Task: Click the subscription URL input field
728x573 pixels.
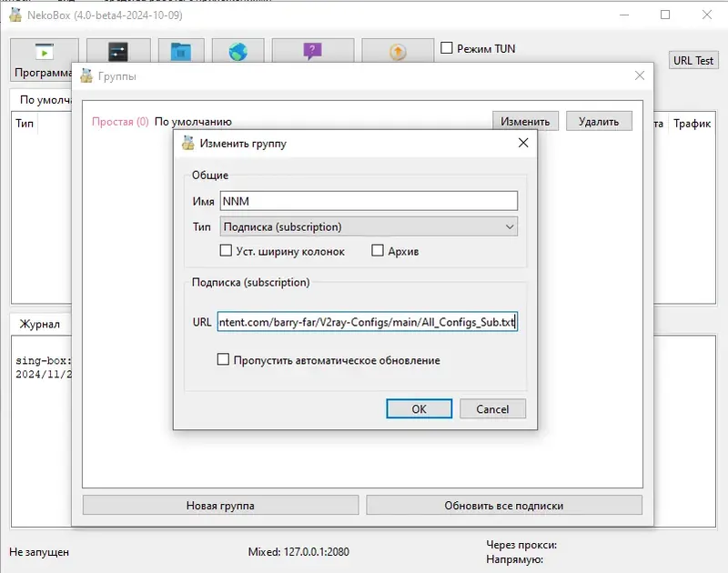Action: click(x=368, y=322)
